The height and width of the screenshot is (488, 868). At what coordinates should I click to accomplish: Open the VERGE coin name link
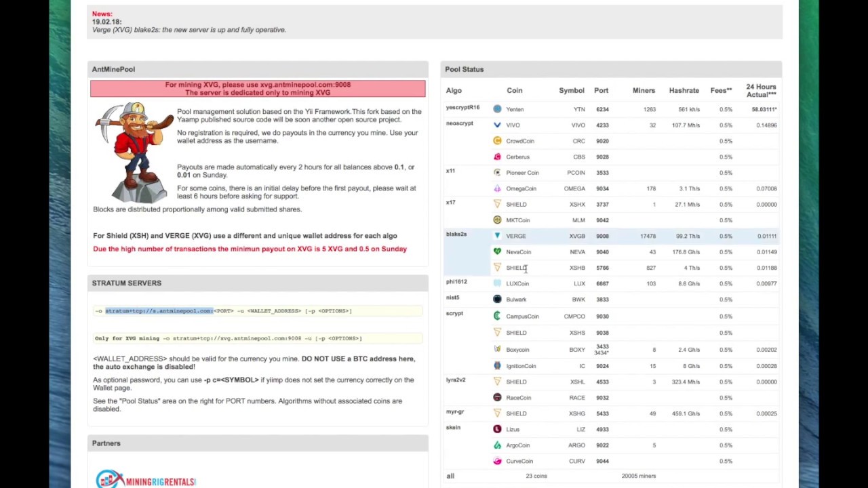point(516,236)
